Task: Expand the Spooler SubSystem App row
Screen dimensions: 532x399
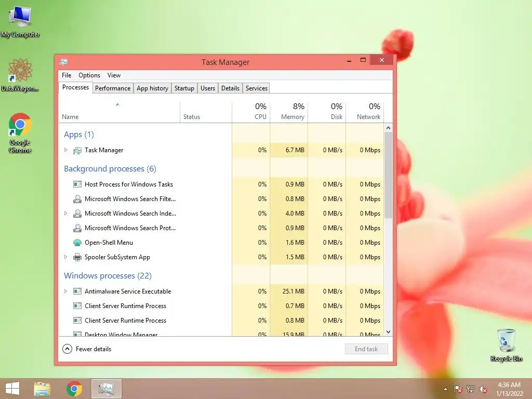Action: (66, 257)
